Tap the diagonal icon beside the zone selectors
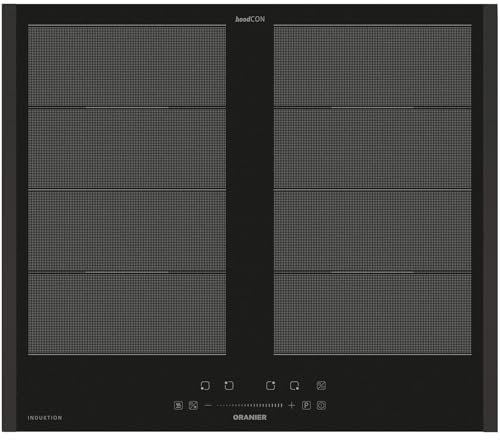This screenshot has height=440, width=500. pyautogui.click(x=321, y=385)
